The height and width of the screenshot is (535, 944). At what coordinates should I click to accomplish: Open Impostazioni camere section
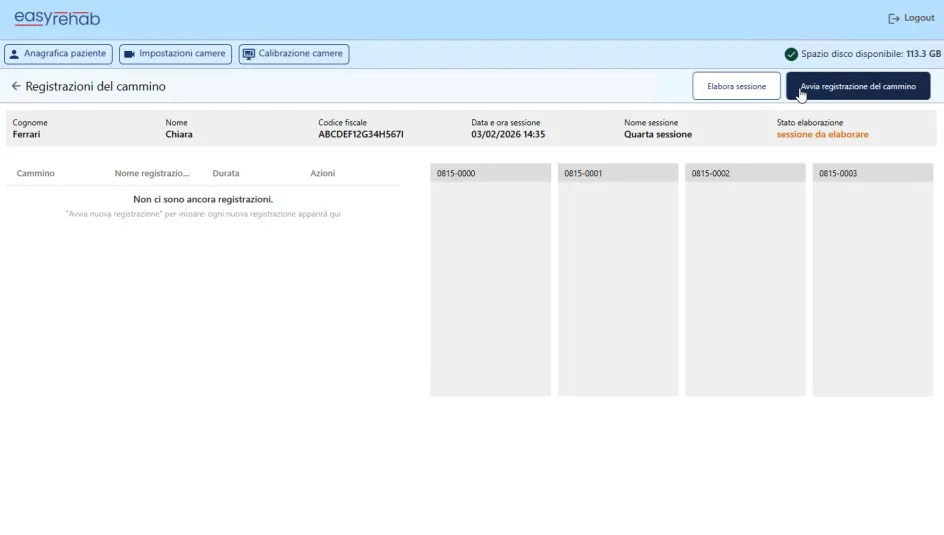pyautogui.click(x=175, y=54)
